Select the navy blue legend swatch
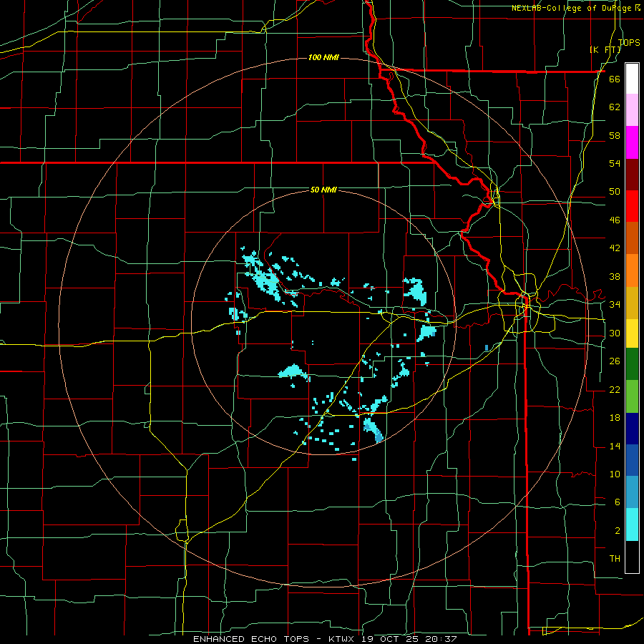This screenshot has height=644, width=644. click(x=632, y=429)
